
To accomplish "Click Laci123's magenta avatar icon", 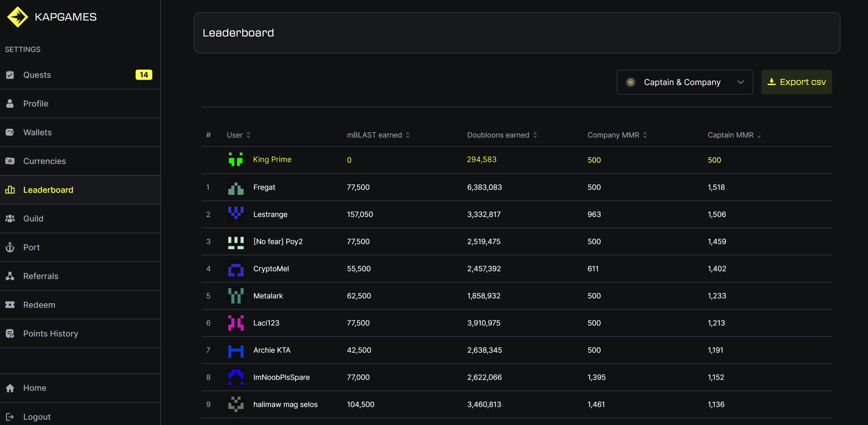I will click(235, 323).
